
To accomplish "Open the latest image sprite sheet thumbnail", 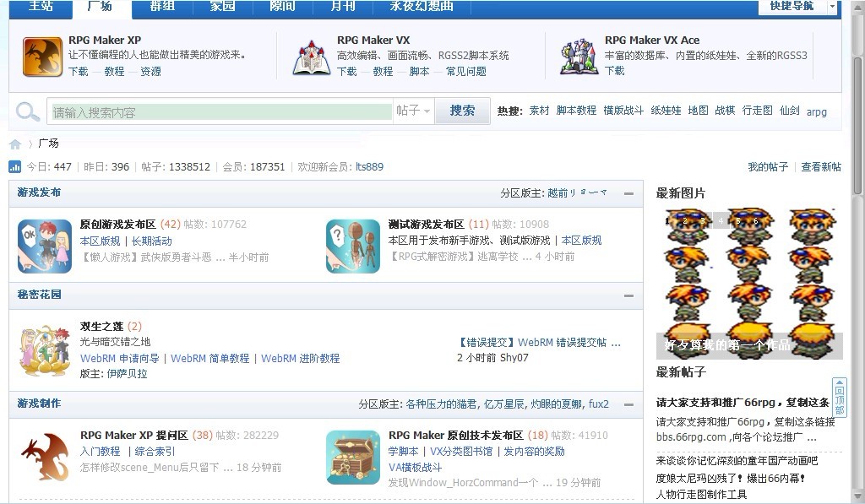I will [749, 284].
